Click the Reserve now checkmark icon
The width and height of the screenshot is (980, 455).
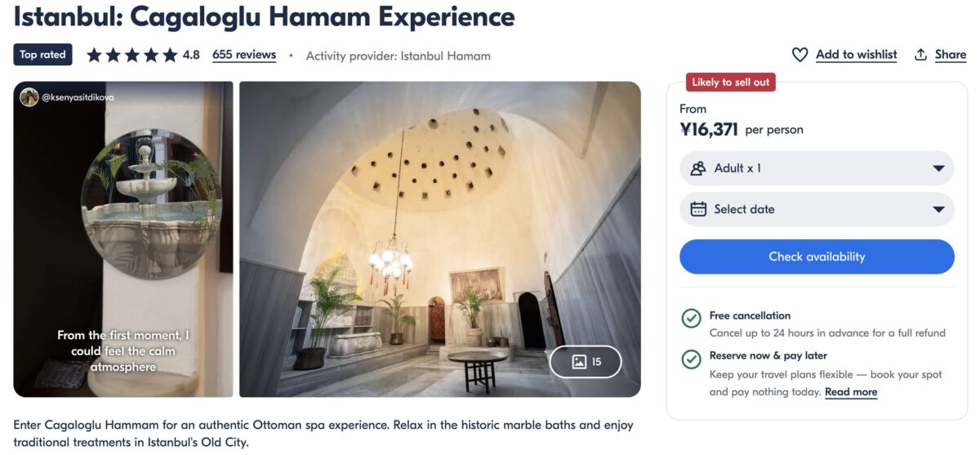coord(691,359)
